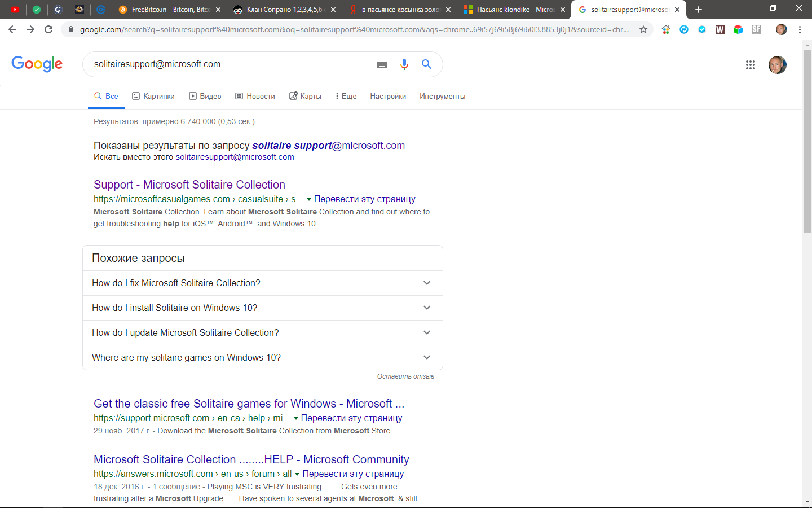Switch to the Yandex пасьянсе косынка tab
812x508 pixels.
[400, 10]
